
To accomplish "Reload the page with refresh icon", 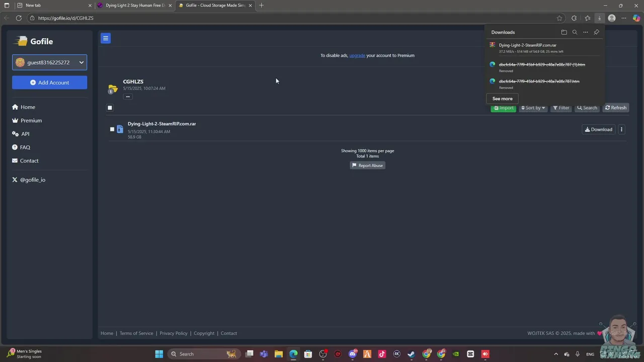I will pyautogui.click(x=19, y=18).
